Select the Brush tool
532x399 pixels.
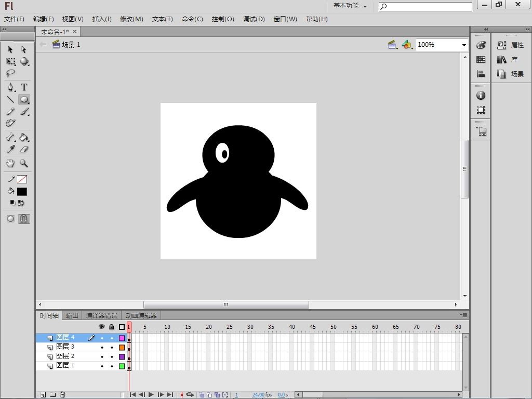pyautogui.click(x=24, y=112)
